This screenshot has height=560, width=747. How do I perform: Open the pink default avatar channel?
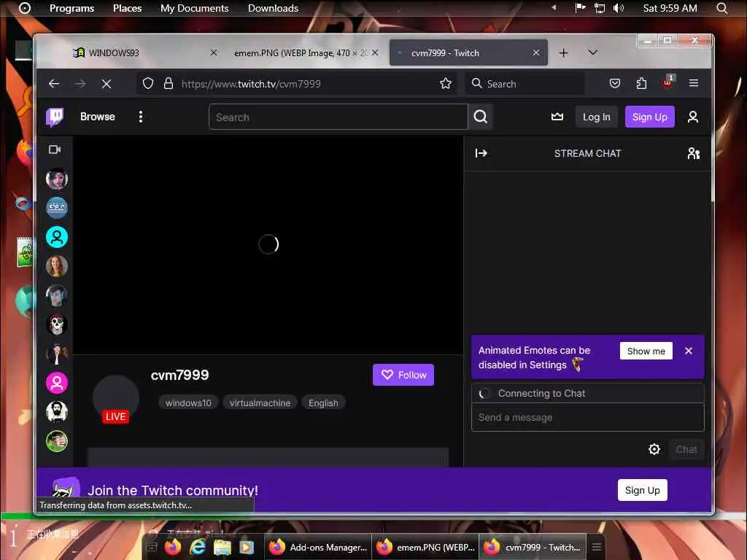click(57, 382)
